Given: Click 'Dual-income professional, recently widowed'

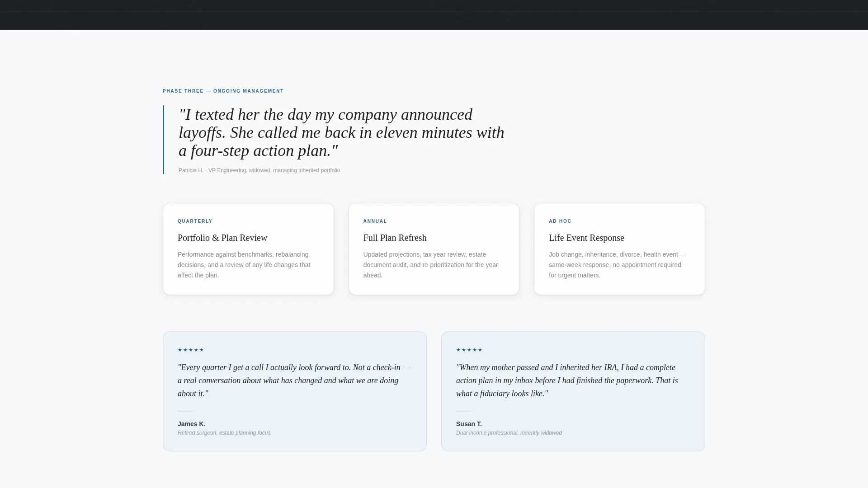Looking at the screenshot, I should [x=509, y=433].
